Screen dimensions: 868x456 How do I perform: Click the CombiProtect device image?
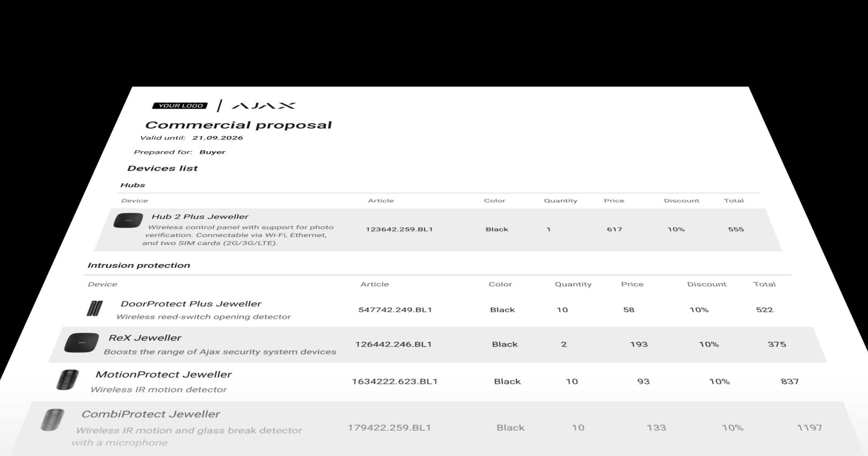point(53,420)
